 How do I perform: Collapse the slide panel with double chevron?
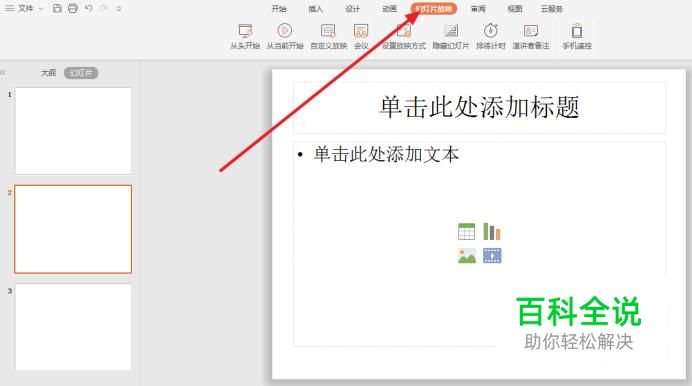[3, 72]
